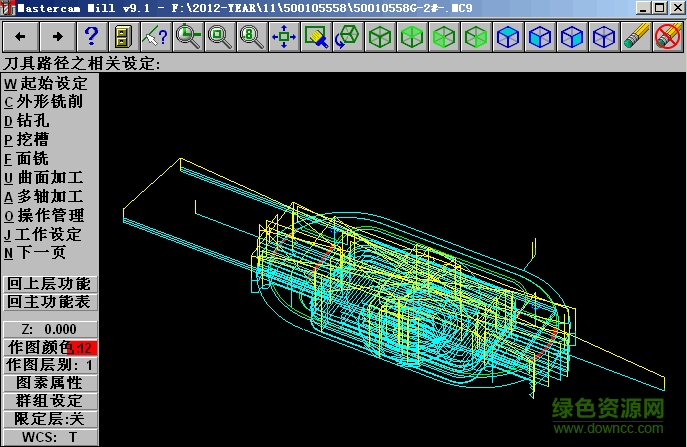The width and height of the screenshot is (687, 447).
Task: Open help with the question mark icon
Action: [91, 38]
